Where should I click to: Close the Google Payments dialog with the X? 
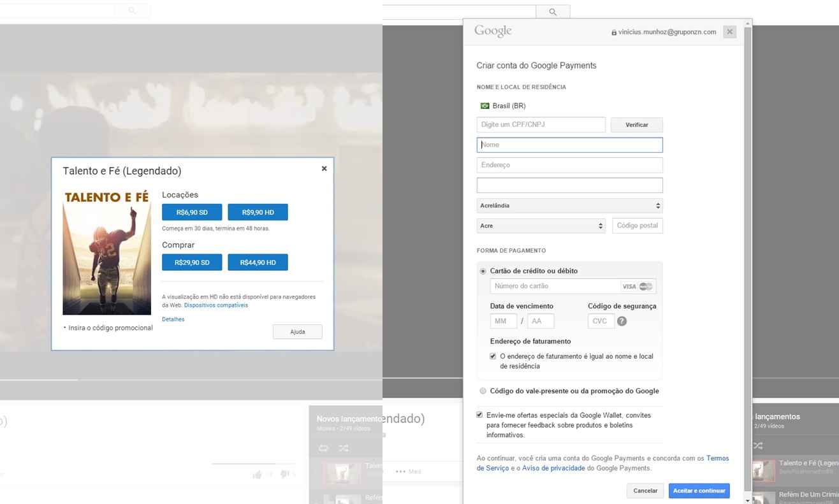(x=730, y=32)
